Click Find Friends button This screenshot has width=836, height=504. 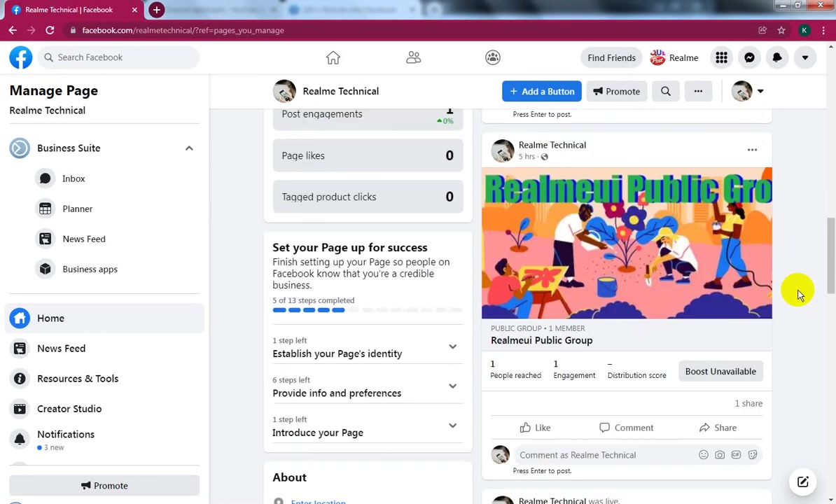pos(611,57)
